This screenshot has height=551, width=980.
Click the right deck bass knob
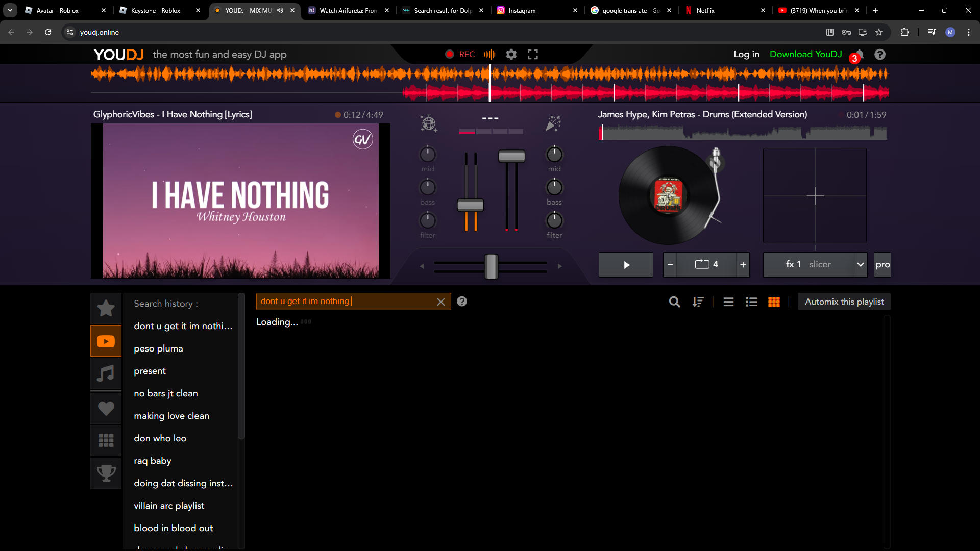[554, 187]
